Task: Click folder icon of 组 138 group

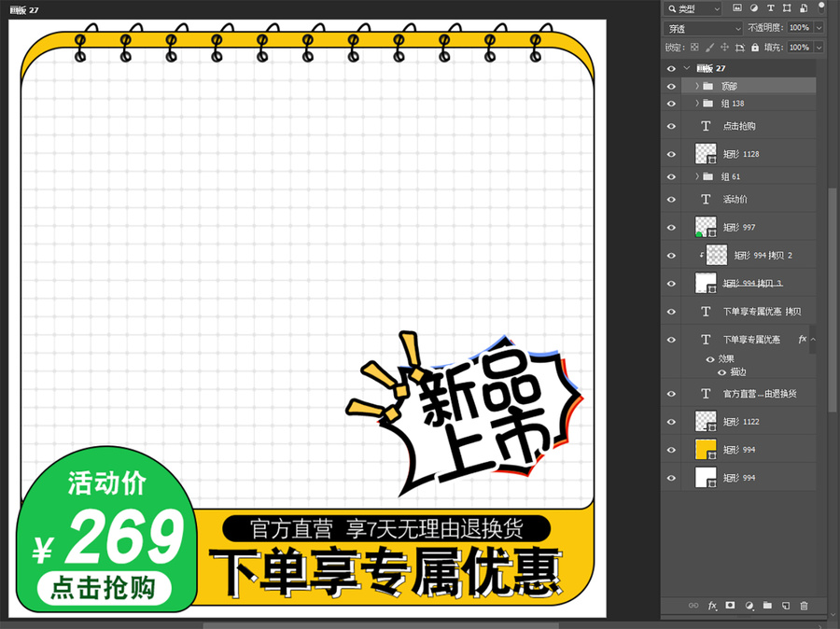Action: click(x=708, y=103)
